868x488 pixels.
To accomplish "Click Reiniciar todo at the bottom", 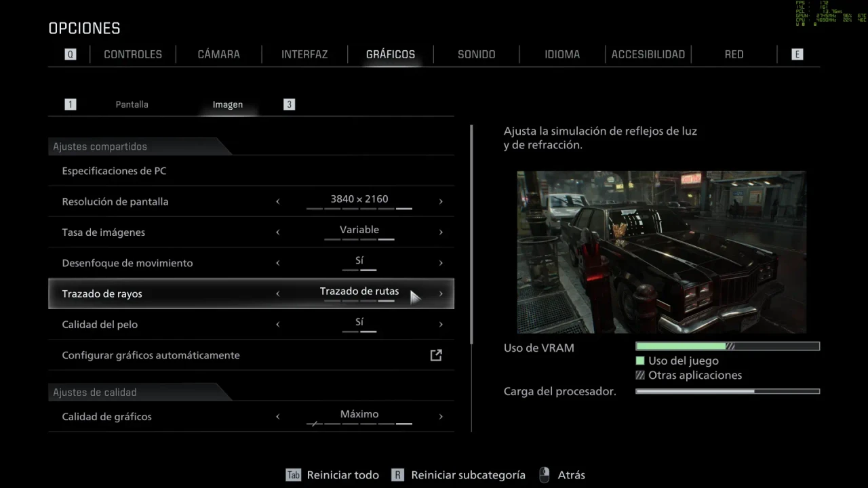I will point(343,475).
